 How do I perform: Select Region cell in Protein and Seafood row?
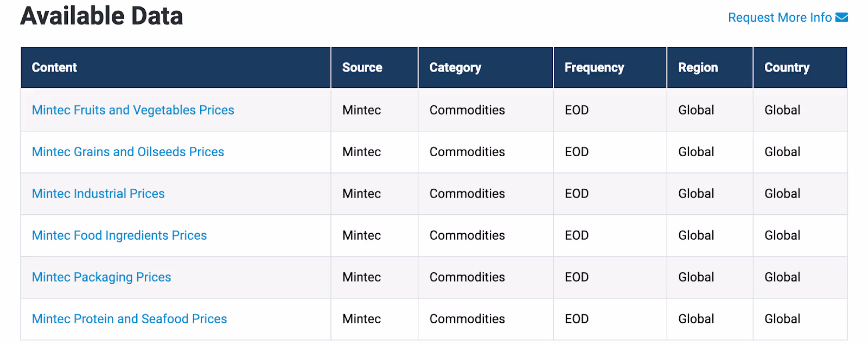tap(710, 319)
